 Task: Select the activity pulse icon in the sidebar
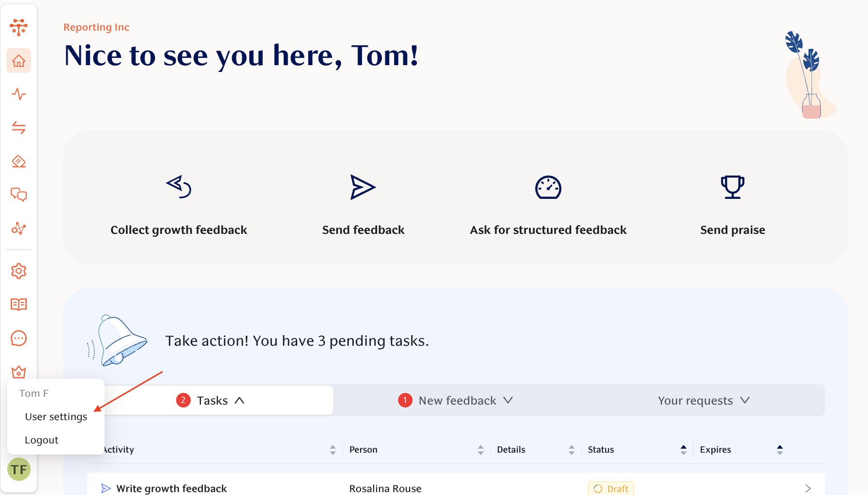click(x=18, y=94)
